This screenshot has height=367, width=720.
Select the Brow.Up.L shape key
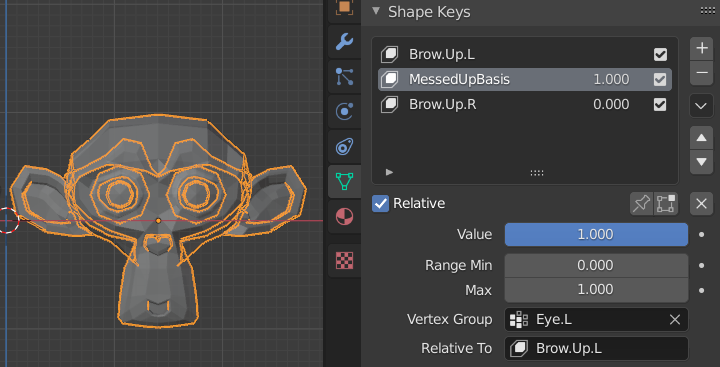(x=524, y=55)
